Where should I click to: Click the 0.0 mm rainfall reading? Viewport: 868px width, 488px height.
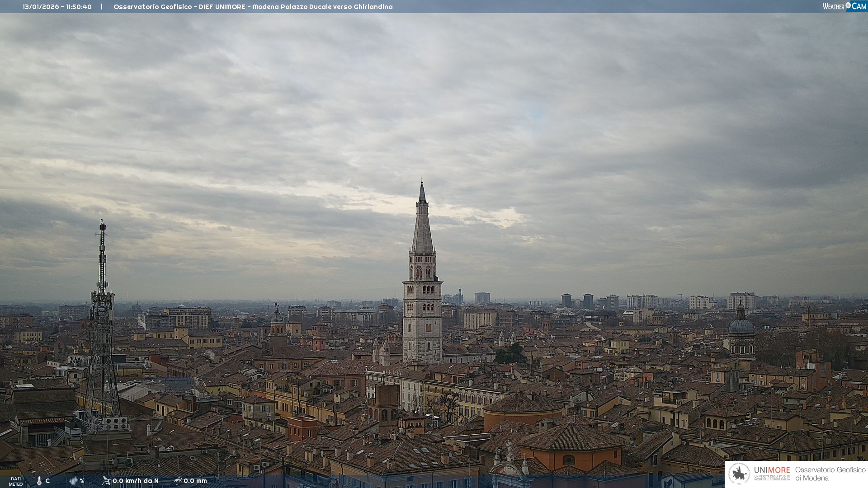[x=195, y=481]
